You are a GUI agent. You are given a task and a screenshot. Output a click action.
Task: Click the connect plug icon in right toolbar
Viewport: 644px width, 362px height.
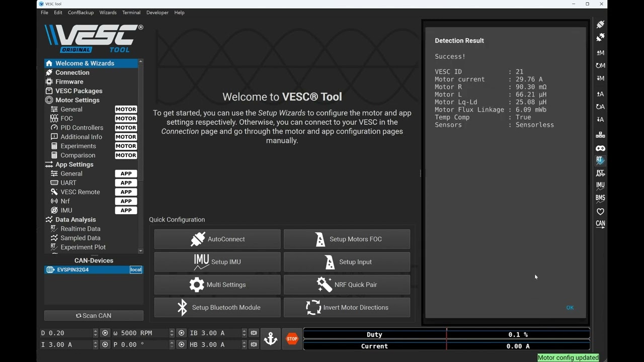600,25
